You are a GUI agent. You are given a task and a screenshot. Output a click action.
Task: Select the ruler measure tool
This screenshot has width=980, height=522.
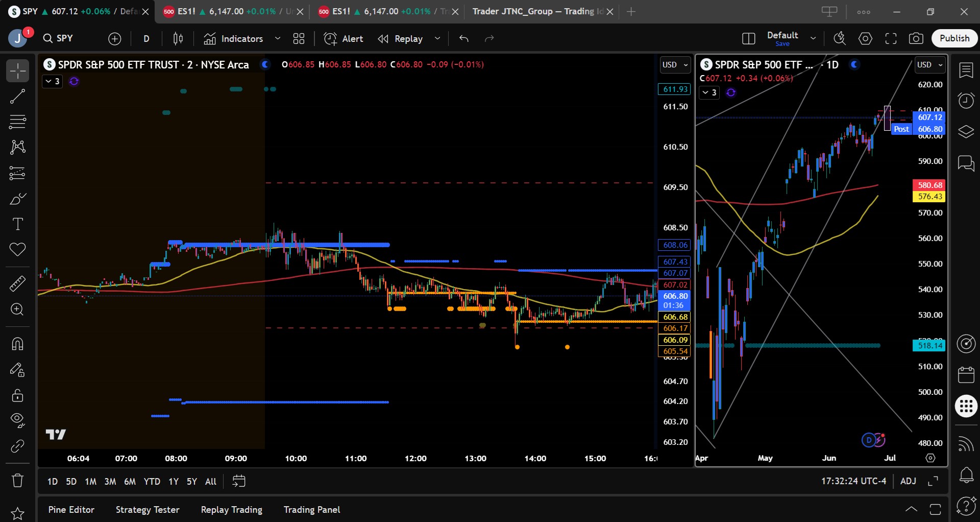click(17, 283)
